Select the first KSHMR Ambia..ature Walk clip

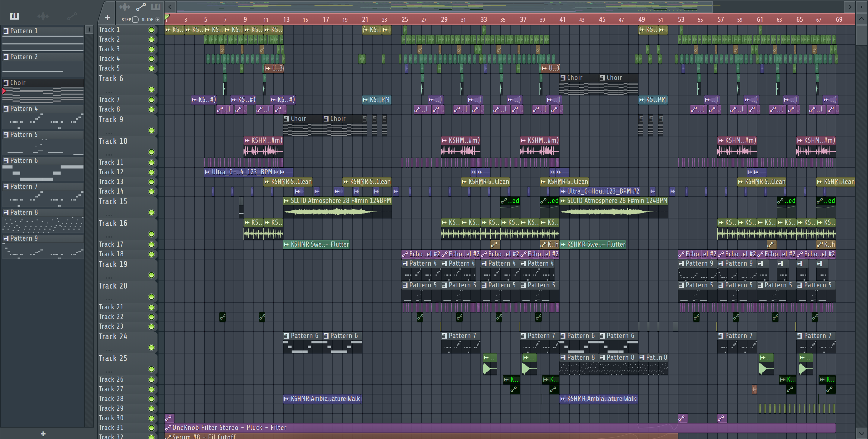[x=322, y=399]
